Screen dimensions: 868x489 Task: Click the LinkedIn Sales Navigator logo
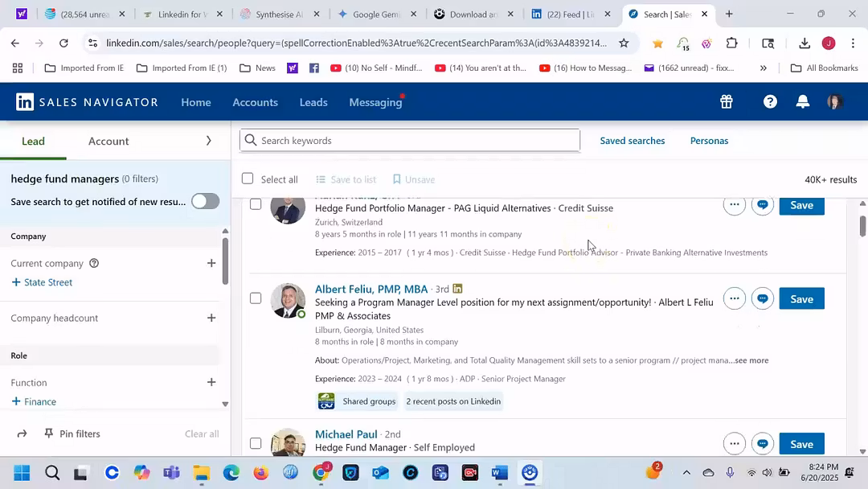pyautogui.click(x=87, y=102)
